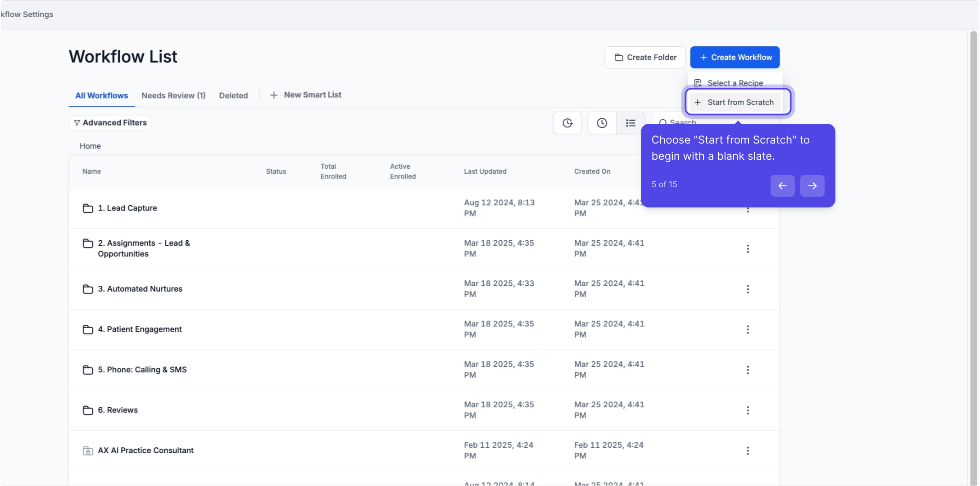The image size is (980, 486).
Task: Click the page vertical scrollbar
Action: 973,257
